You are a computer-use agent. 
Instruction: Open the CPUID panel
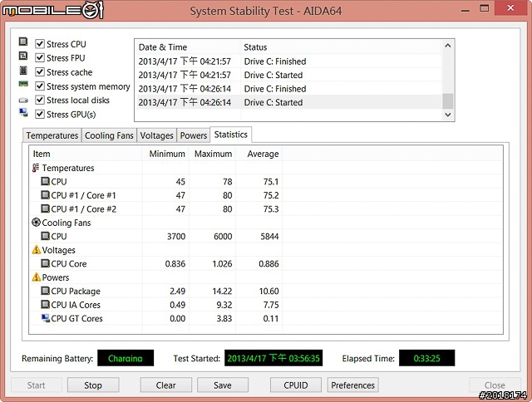point(296,385)
